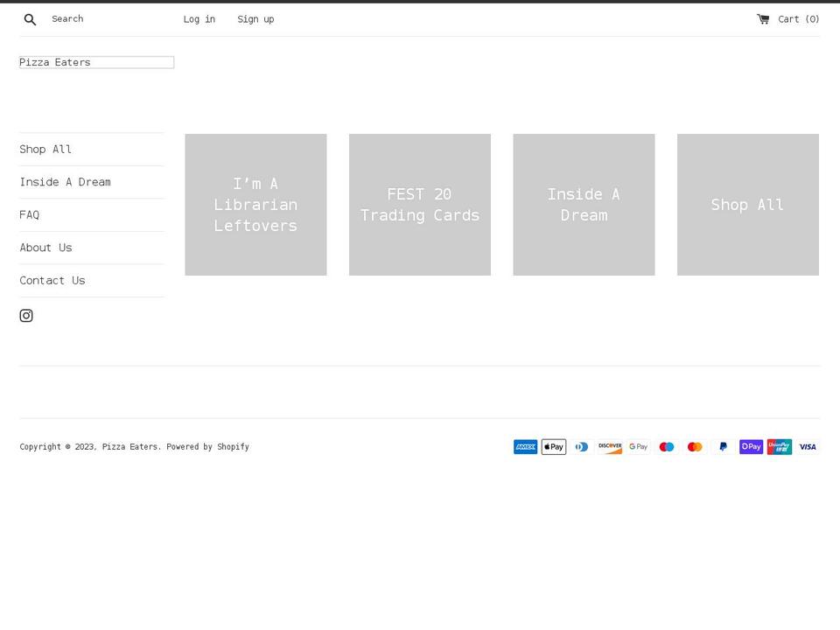Click the Mastercard payment icon

pyautogui.click(x=695, y=447)
